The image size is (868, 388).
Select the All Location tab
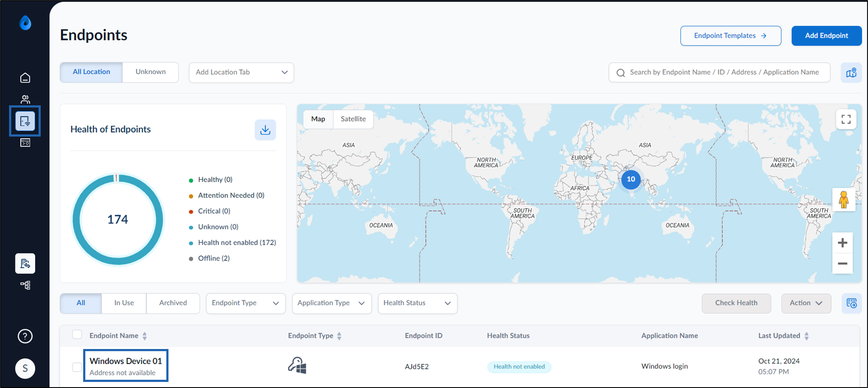pyautogui.click(x=91, y=72)
